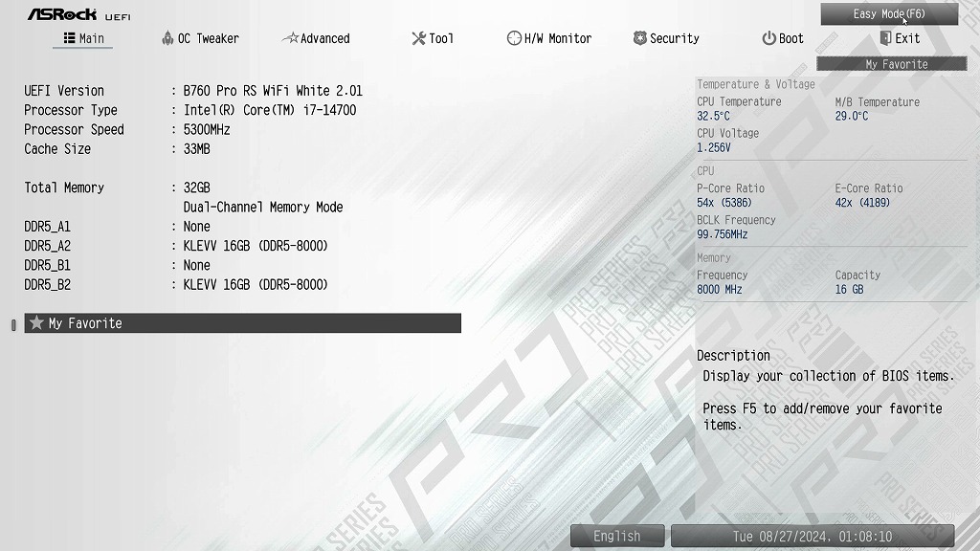Click UEFI Version label

click(x=64, y=91)
